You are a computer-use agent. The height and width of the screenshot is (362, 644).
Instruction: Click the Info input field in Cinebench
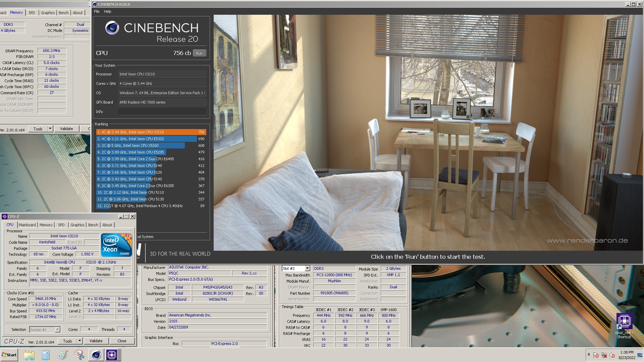[162, 112]
